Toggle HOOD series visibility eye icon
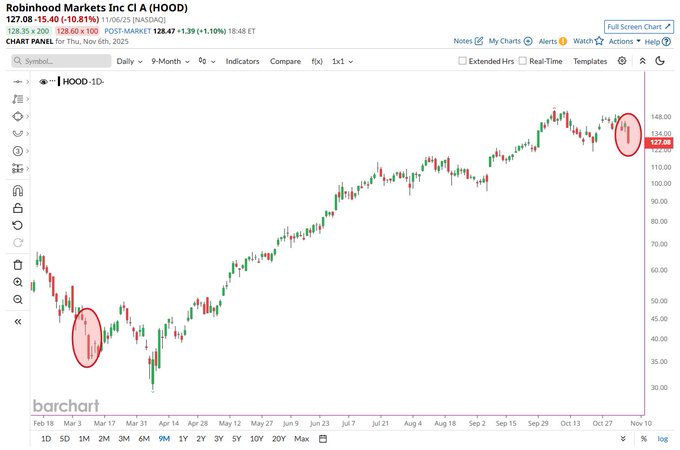 43,82
